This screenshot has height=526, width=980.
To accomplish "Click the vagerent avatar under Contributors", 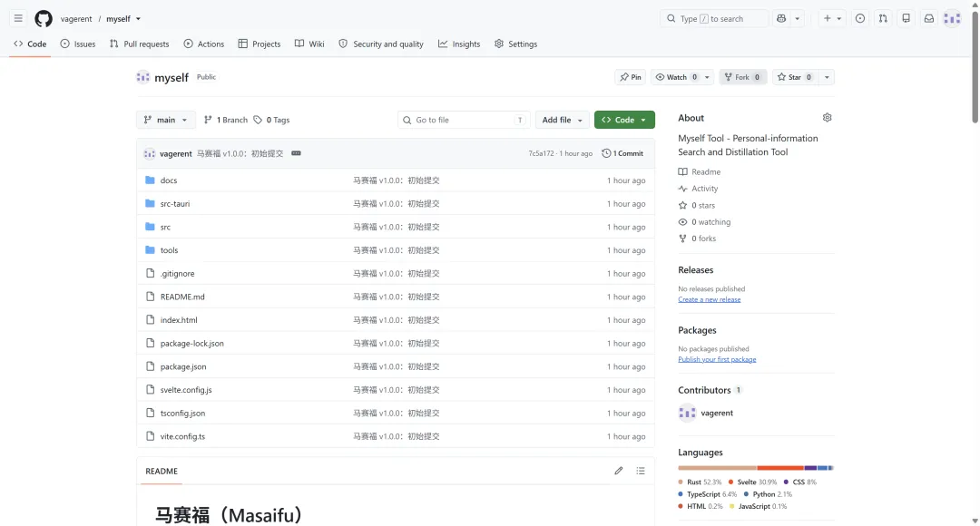I will click(x=687, y=413).
